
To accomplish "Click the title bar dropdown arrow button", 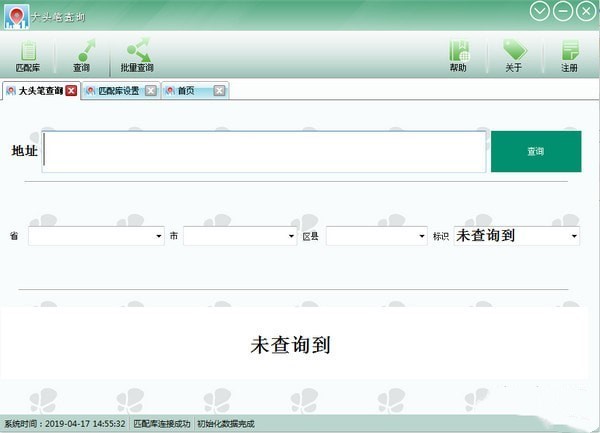I will pyautogui.click(x=541, y=12).
